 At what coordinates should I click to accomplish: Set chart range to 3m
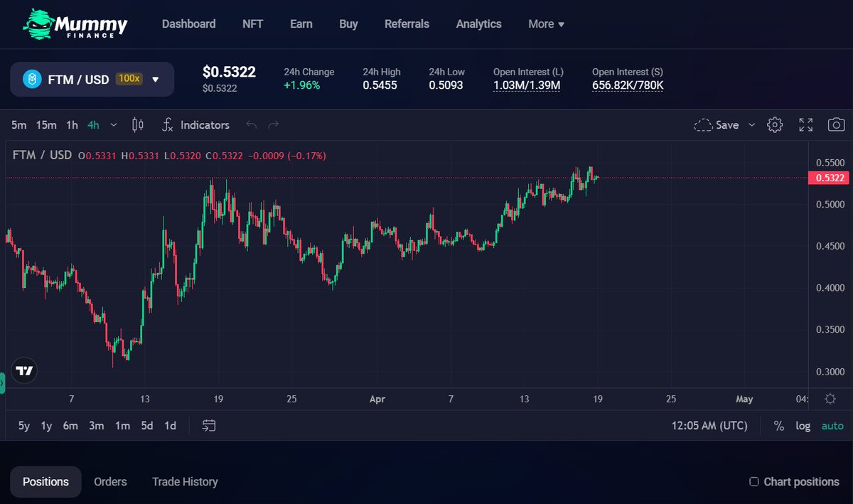[97, 426]
